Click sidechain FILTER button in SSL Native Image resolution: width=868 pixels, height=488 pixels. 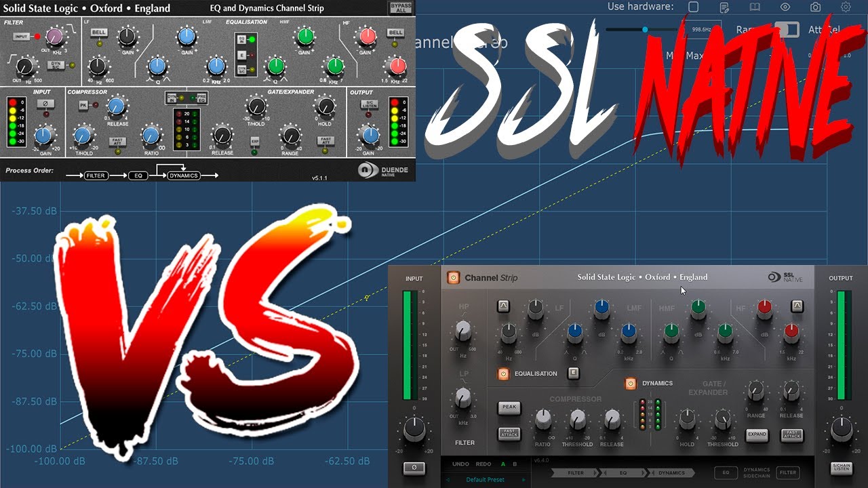787,472
